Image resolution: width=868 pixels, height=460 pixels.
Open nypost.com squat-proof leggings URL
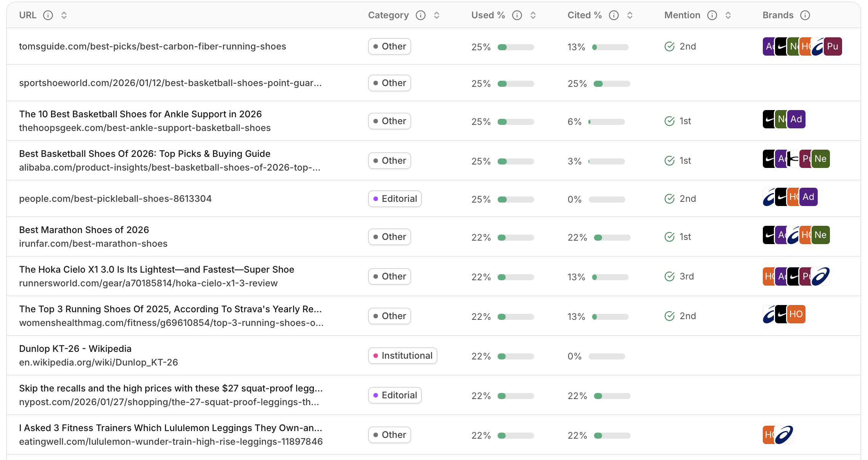pyautogui.click(x=169, y=402)
